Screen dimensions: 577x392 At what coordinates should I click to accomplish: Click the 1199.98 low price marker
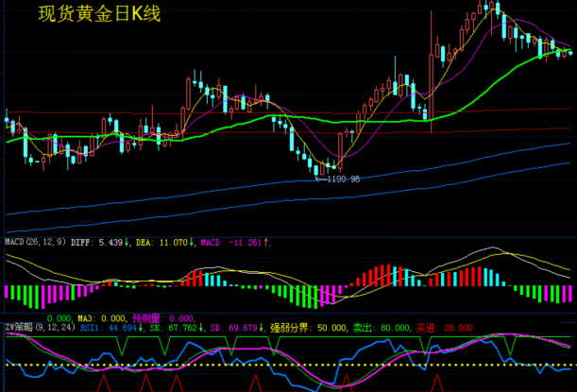click(x=339, y=179)
